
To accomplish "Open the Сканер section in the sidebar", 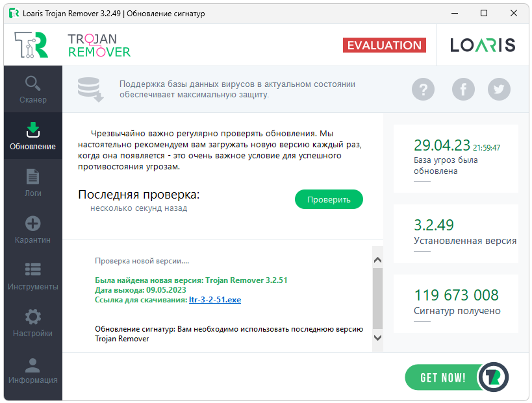I will [33, 90].
